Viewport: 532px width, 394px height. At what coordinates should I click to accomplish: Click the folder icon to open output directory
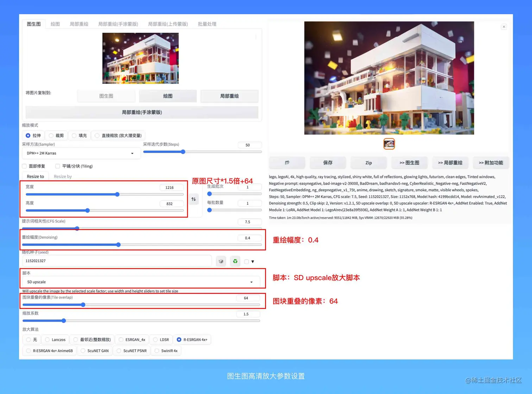(x=287, y=163)
